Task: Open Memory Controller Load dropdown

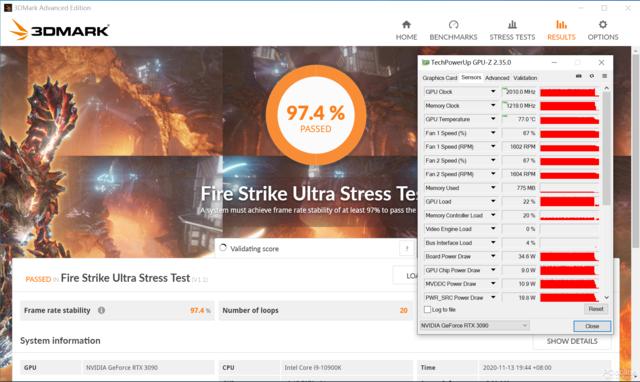Action: pyautogui.click(x=493, y=215)
